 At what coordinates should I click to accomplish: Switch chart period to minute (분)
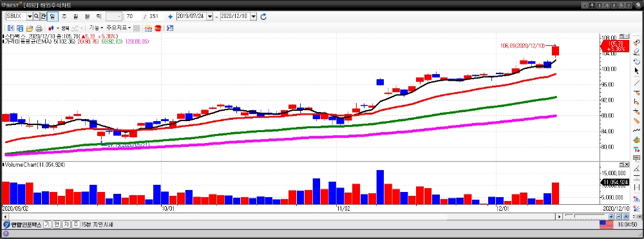point(87,16)
